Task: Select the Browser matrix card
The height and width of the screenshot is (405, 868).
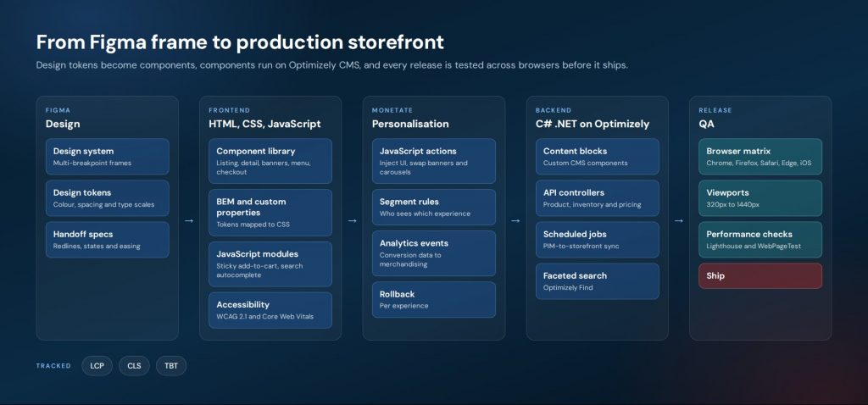Action: (760, 157)
